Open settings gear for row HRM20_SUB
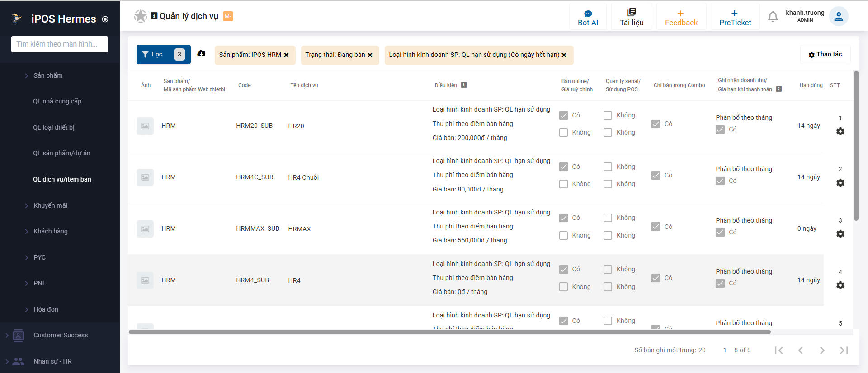The width and height of the screenshot is (868, 373). (x=840, y=131)
